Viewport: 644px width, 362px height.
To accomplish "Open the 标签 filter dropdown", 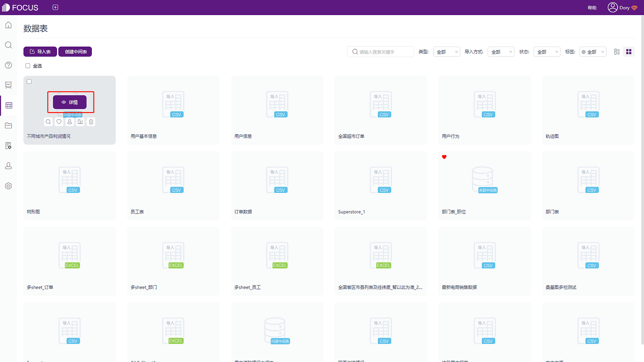I will click(x=593, y=52).
